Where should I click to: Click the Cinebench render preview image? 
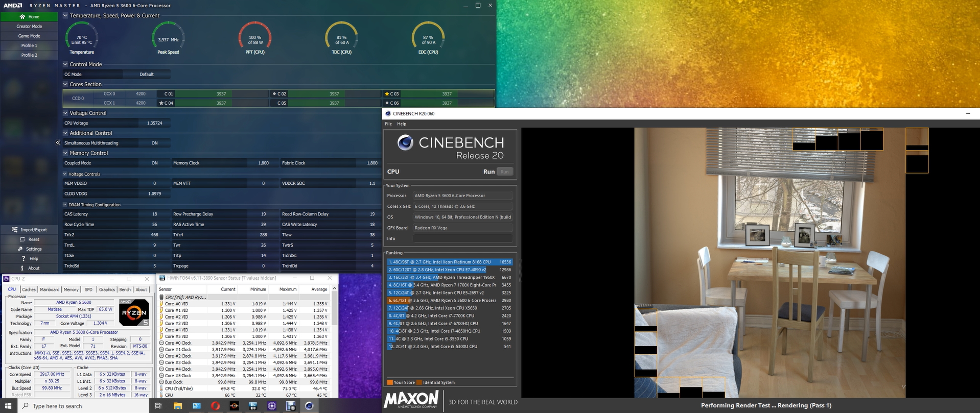pos(770,262)
